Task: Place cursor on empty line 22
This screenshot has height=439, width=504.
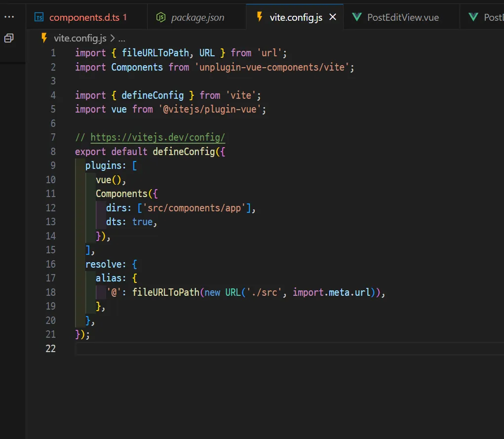Action: pos(289,349)
